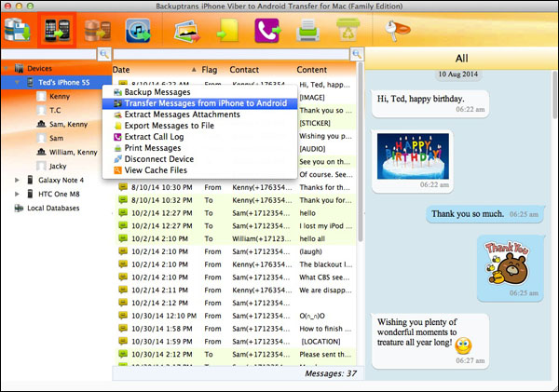Click the restore database toolbar icon
The height and width of the screenshot is (392, 559).
click(97, 31)
